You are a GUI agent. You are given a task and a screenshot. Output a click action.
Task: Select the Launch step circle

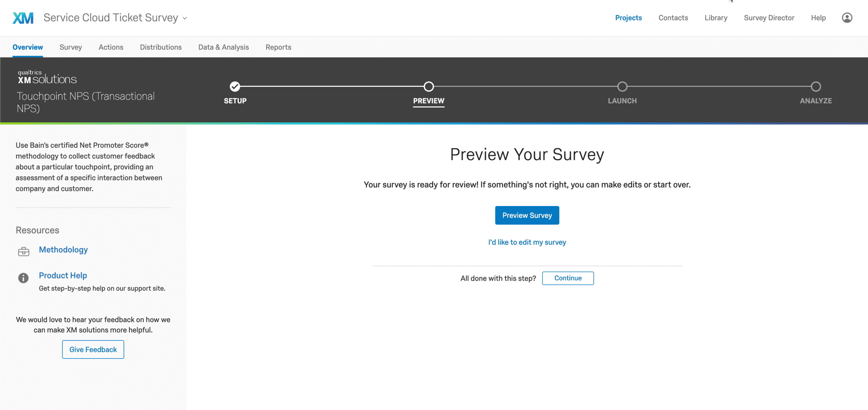pyautogui.click(x=622, y=86)
